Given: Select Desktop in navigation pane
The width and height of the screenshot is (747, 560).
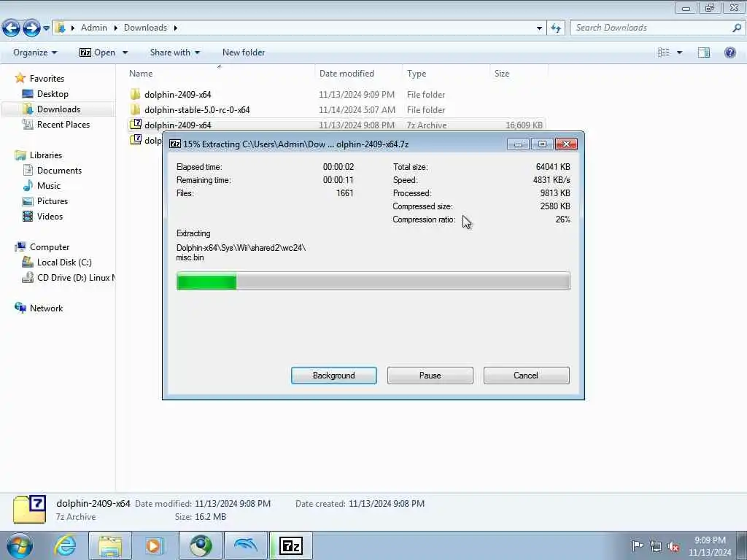Looking at the screenshot, I should [53, 94].
